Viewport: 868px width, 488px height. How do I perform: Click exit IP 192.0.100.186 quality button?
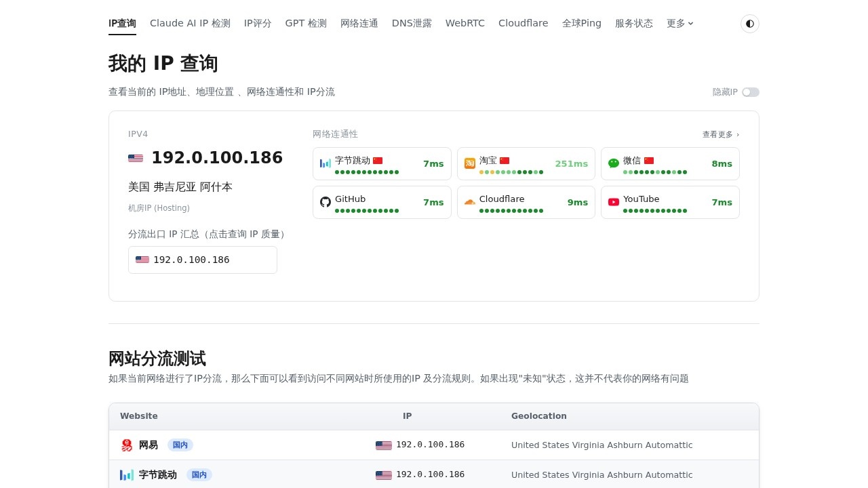pyautogui.click(x=203, y=260)
